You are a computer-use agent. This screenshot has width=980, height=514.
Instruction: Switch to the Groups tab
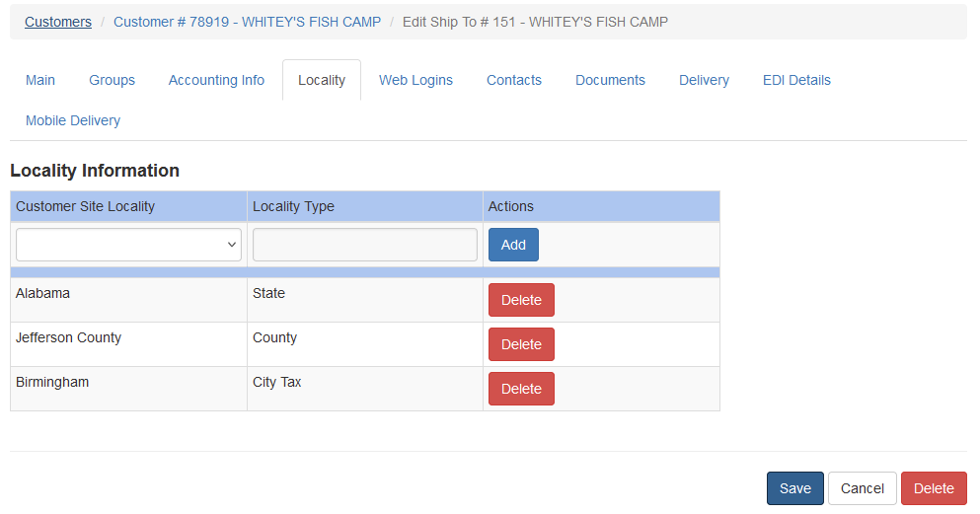click(112, 80)
